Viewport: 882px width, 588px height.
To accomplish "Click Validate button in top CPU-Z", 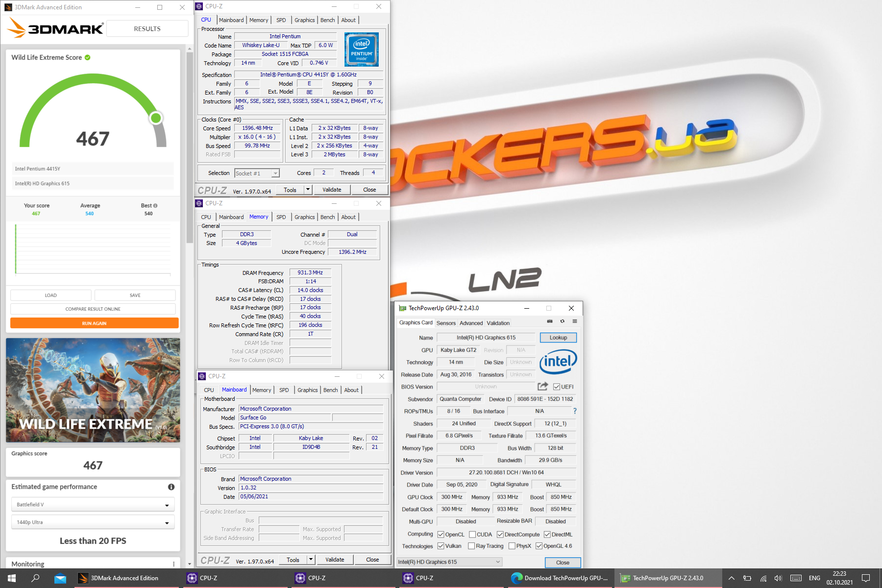I will (332, 190).
